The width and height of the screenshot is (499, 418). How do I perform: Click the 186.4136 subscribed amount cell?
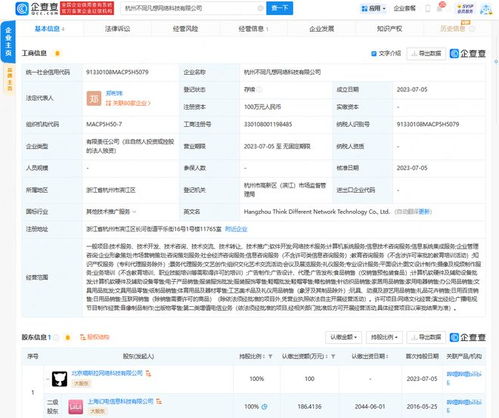309,407
